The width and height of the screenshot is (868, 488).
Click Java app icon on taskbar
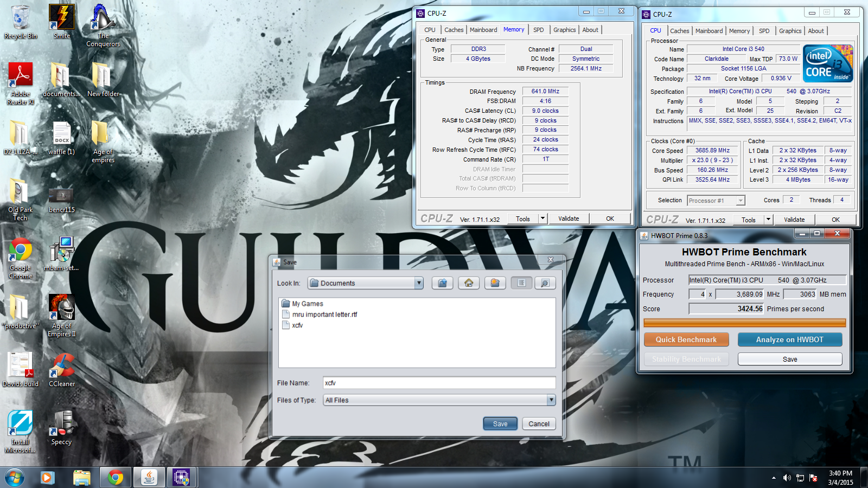coord(149,478)
